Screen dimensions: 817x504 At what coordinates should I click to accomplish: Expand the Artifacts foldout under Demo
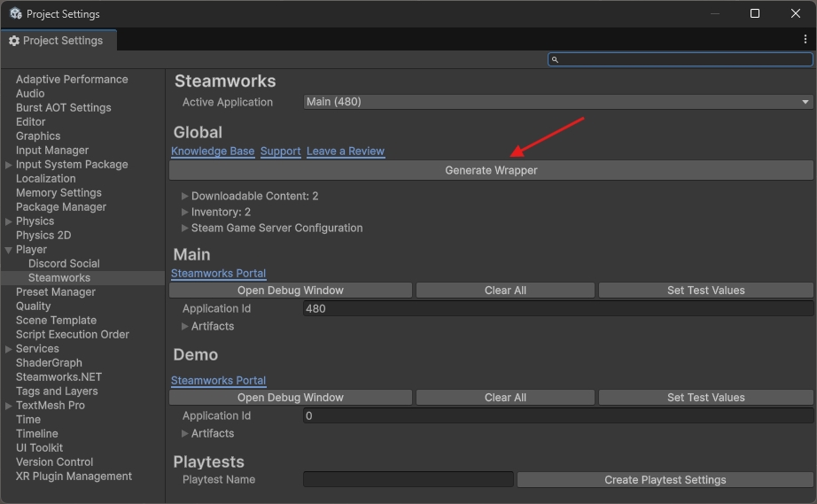tap(184, 434)
